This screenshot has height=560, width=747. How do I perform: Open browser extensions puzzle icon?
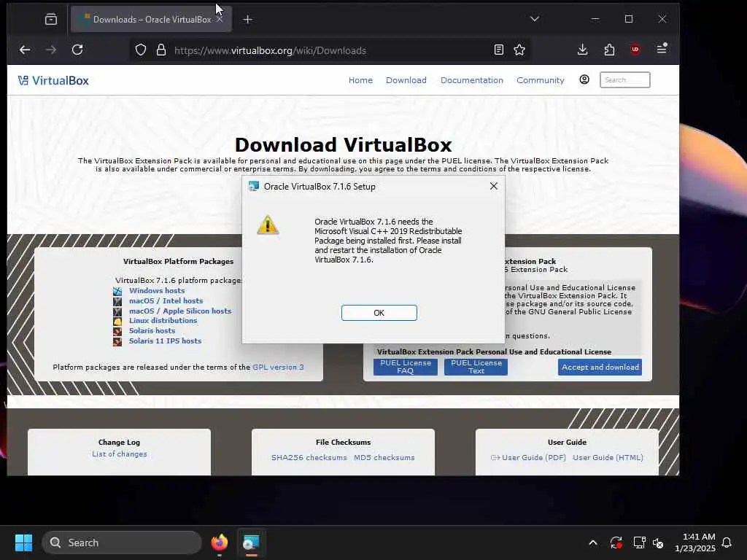coord(609,50)
